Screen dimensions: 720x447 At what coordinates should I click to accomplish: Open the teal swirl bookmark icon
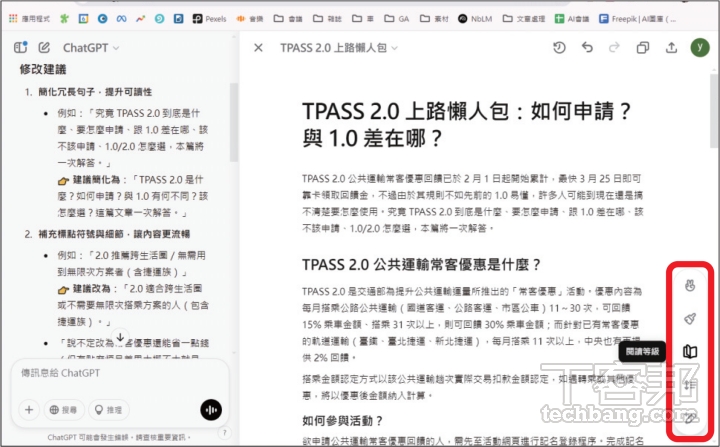point(159,19)
